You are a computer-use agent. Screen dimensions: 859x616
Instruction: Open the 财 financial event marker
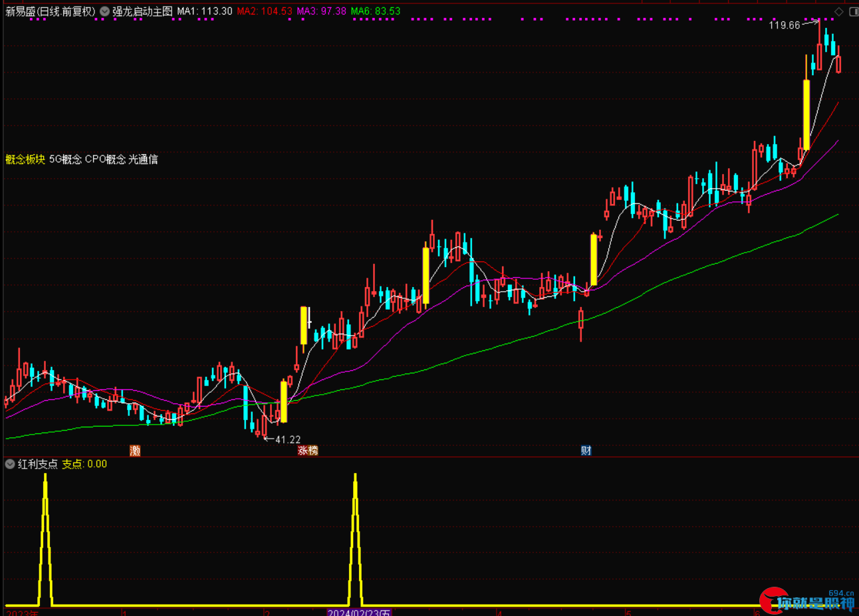pyautogui.click(x=586, y=451)
